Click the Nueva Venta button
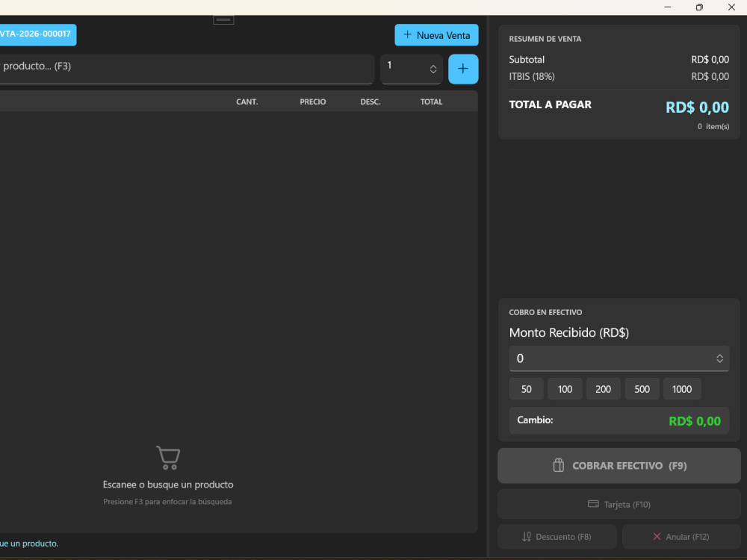This screenshot has height=560, width=747. (x=436, y=35)
